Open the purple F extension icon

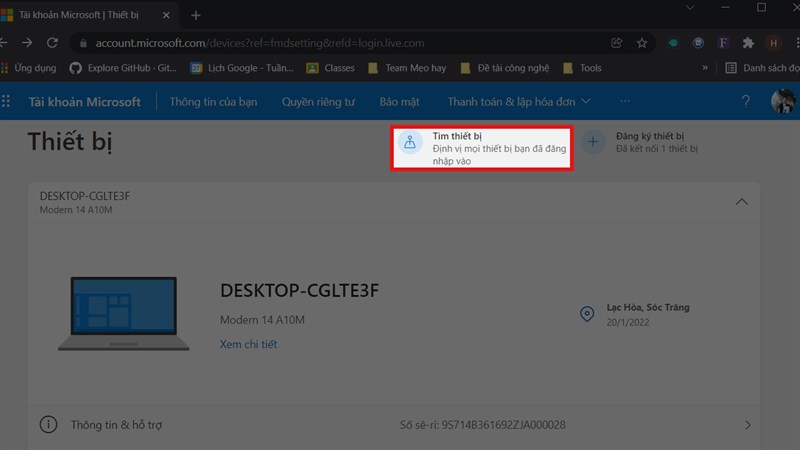723,43
